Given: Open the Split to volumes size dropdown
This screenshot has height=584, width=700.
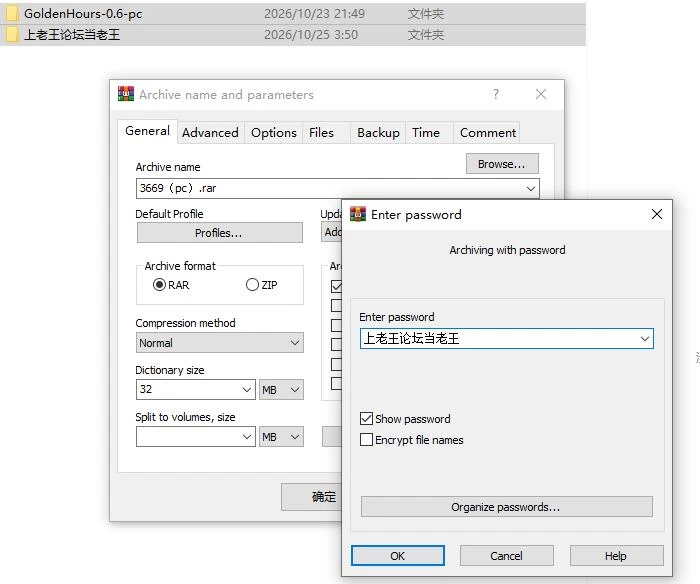Looking at the screenshot, I should coord(246,437).
